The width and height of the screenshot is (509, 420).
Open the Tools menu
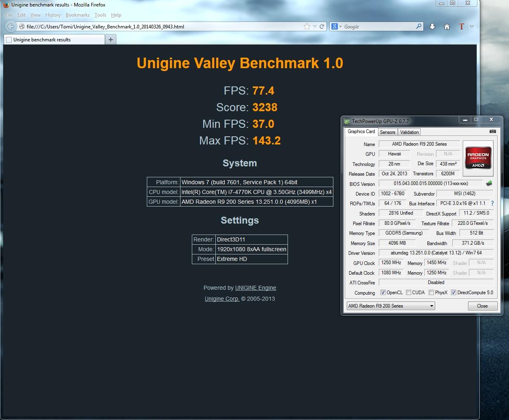(100, 15)
